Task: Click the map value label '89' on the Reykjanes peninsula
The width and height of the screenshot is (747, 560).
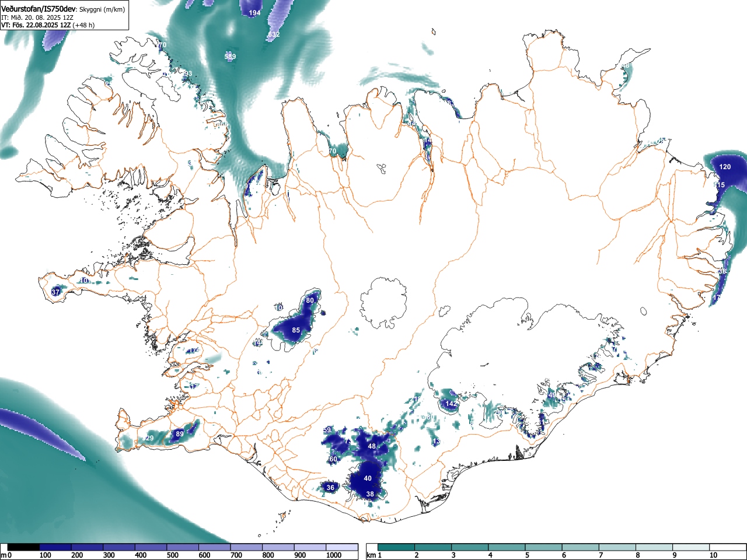Action: coord(180,434)
